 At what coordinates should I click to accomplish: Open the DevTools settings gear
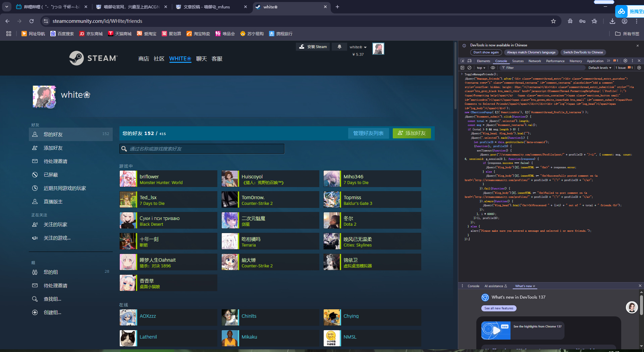click(625, 61)
